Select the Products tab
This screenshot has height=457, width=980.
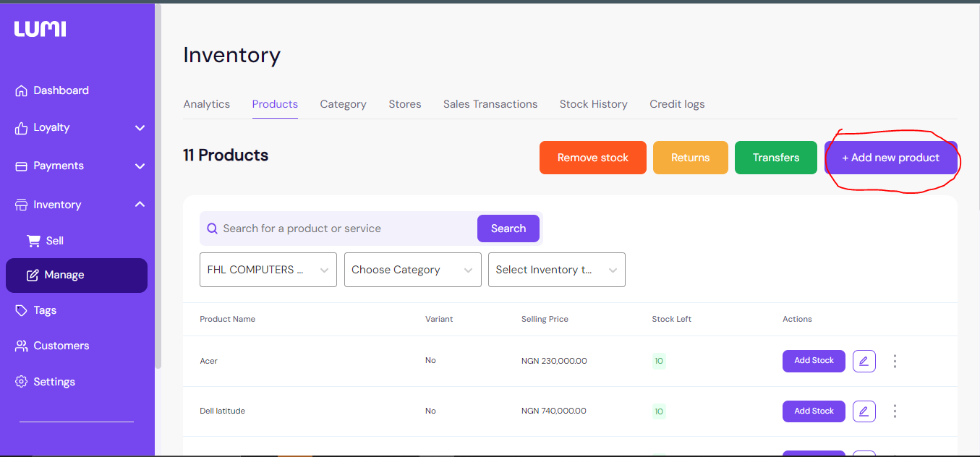point(275,104)
